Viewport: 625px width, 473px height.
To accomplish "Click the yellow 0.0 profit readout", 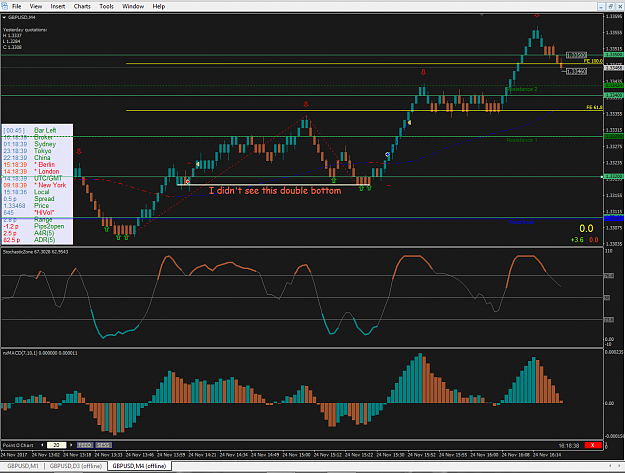I will coord(586,228).
